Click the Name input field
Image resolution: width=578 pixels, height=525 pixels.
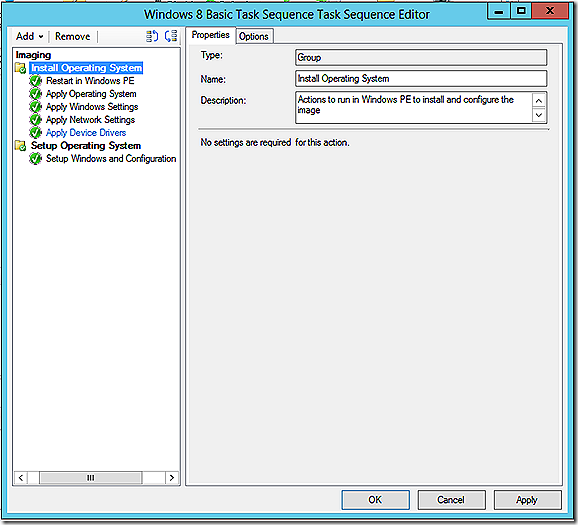(x=421, y=79)
